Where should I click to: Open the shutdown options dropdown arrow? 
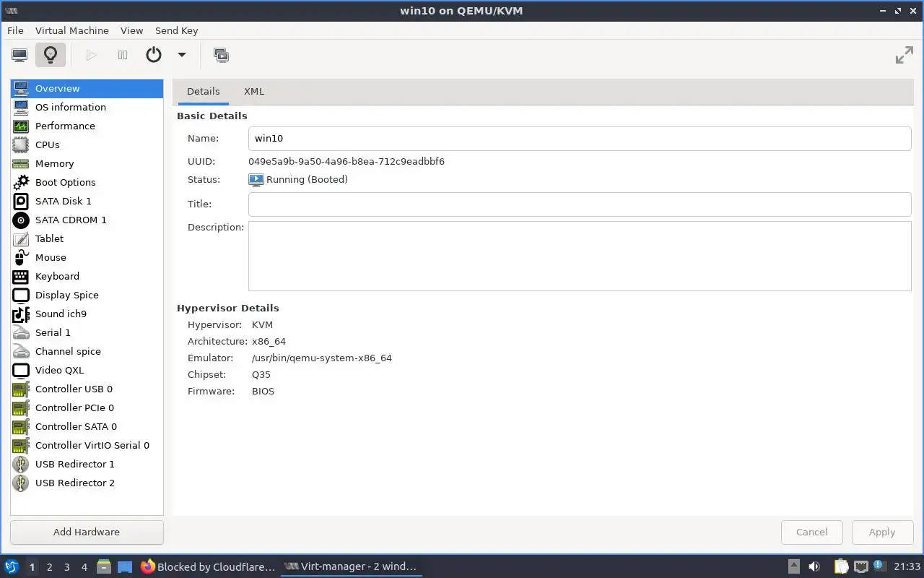pyautogui.click(x=182, y=55)
